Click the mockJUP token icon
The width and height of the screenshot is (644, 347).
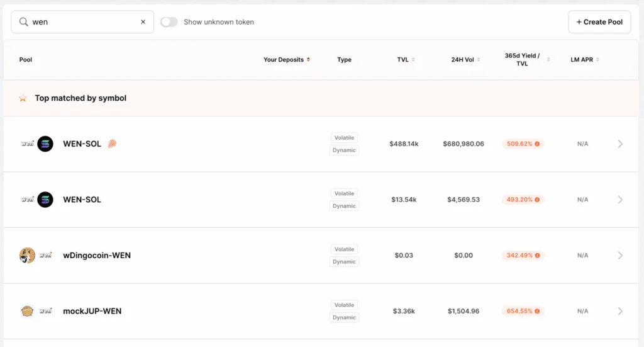click(27, 311)
